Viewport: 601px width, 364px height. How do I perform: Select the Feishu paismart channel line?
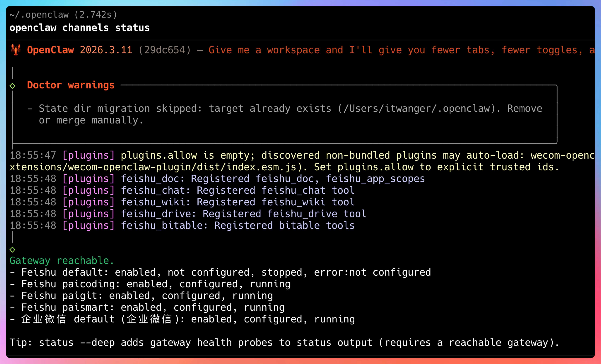147,308
